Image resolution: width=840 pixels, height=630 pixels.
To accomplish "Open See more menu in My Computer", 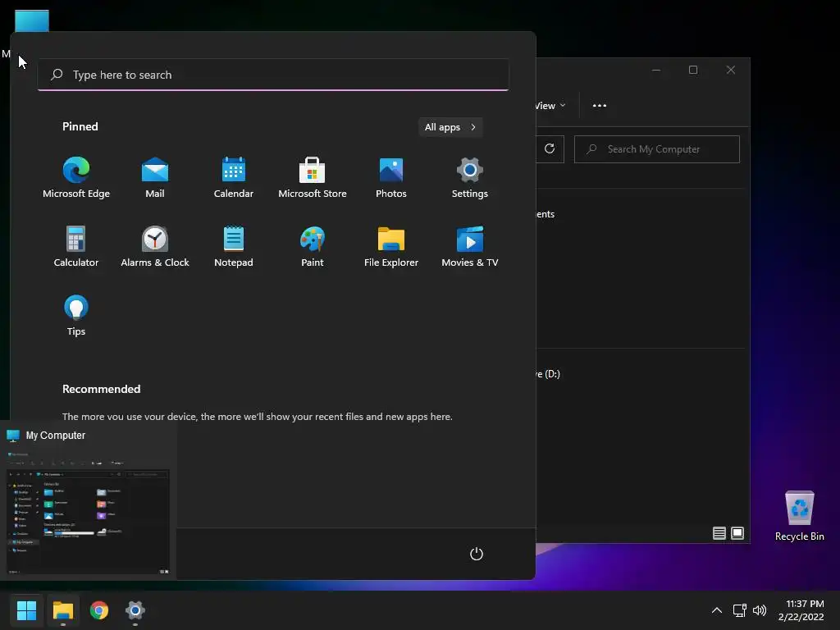I will click(600, 106).
